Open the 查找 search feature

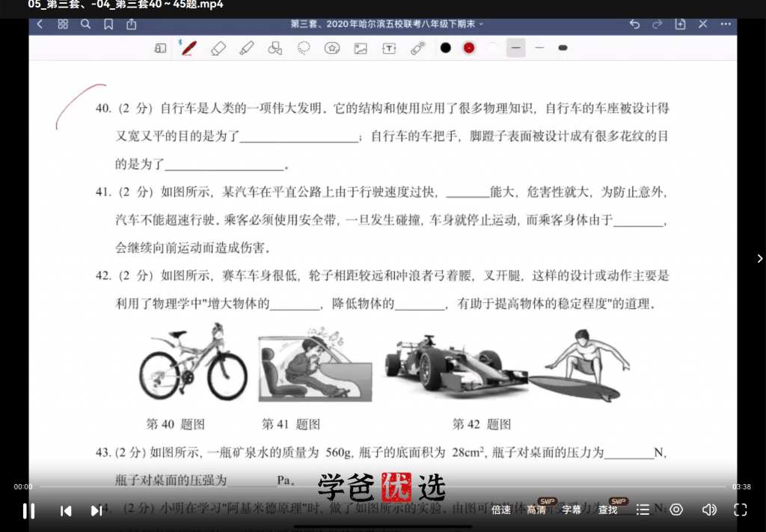[x=607, y=510]
